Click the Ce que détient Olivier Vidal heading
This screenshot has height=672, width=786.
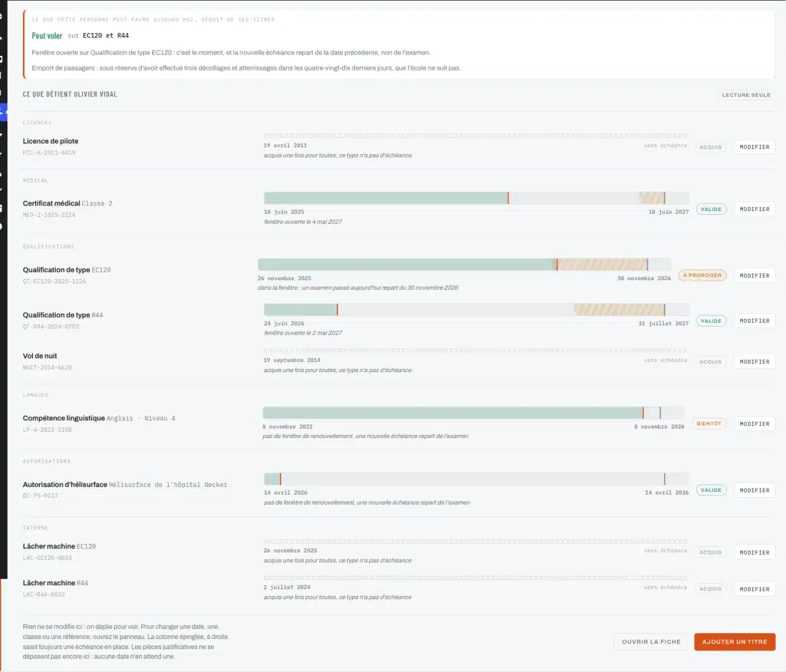[x=70, y=94]
